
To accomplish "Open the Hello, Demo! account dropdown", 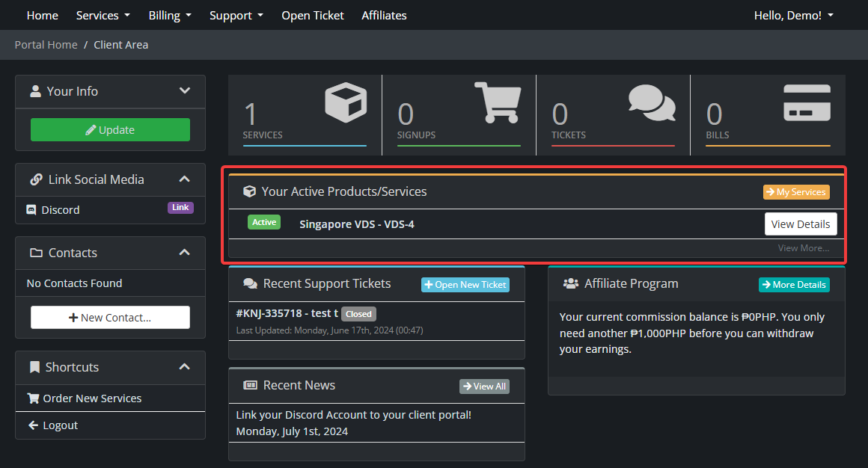I will click(793, 15).
